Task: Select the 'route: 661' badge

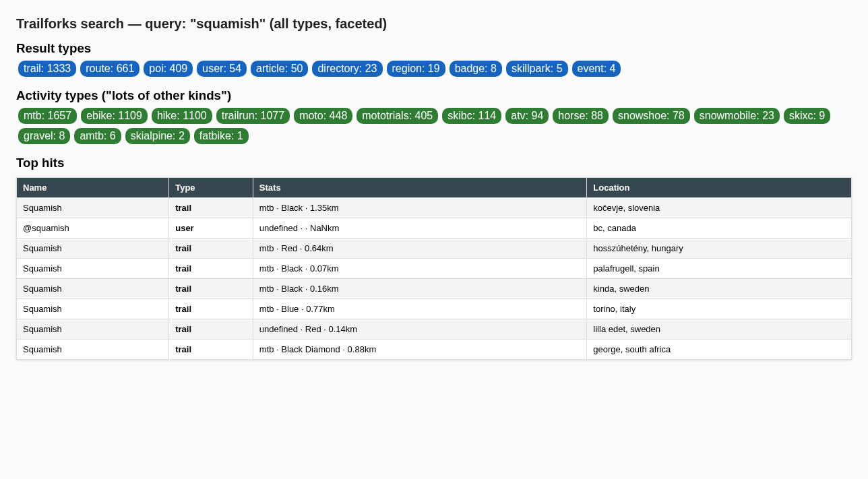Action: (110, 69)
